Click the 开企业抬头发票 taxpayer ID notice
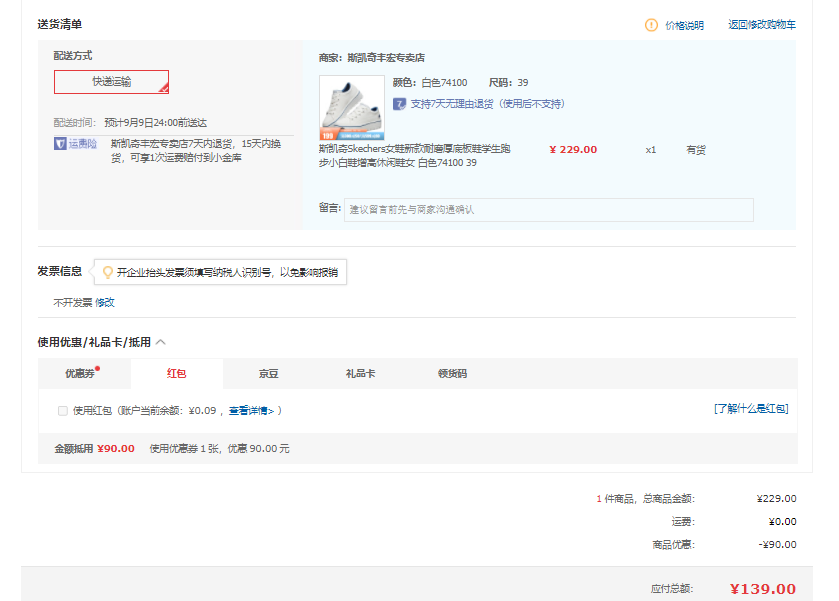Image resolution: width=839 pixels, height=601 pixels. coord(227,272)
